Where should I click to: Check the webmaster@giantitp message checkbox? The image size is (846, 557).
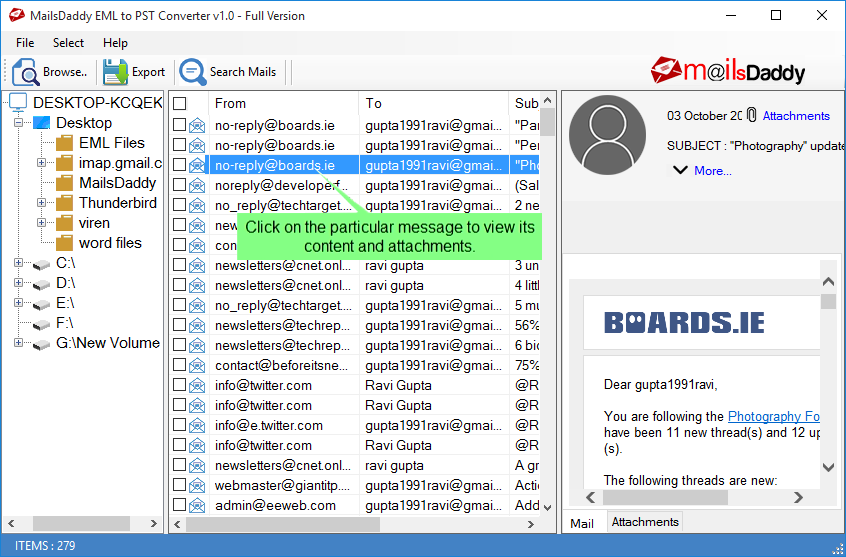point(180,485)
